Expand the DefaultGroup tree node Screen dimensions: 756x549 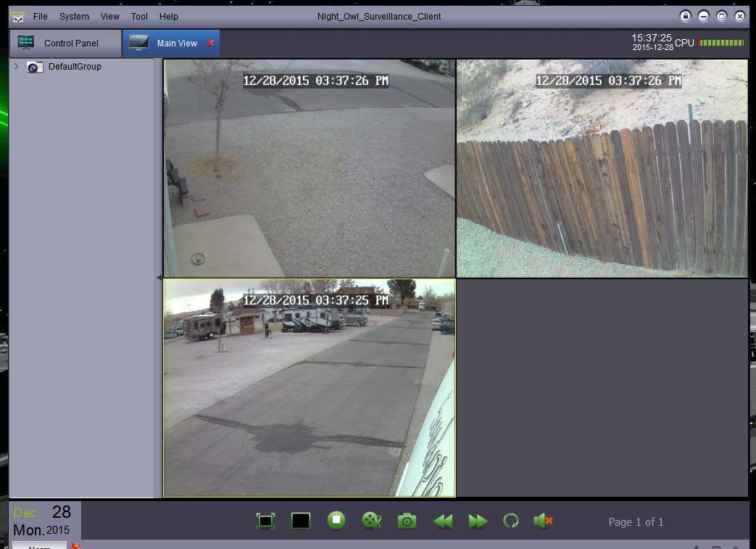tap(16, 67)
